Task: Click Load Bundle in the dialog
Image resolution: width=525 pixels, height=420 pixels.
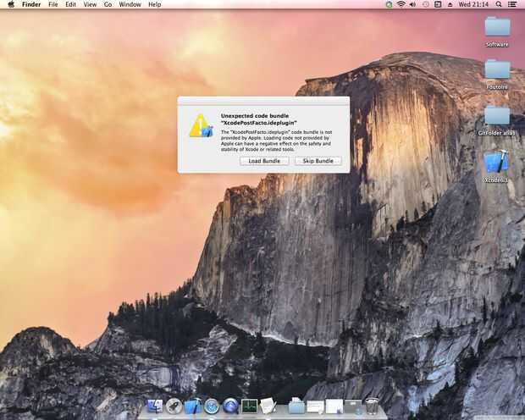Action: pyautogui.click(x=264, y=161)
